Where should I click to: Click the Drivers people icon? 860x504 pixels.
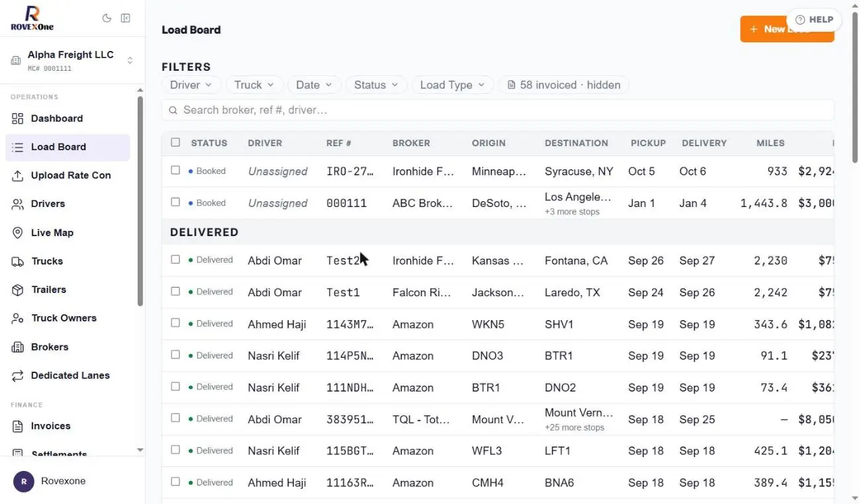(x=18, y=204)
